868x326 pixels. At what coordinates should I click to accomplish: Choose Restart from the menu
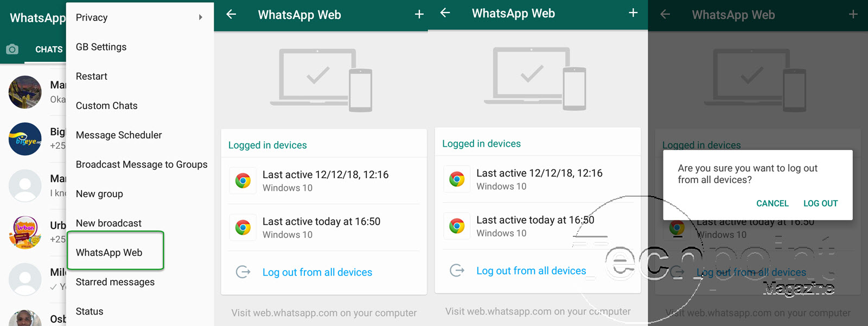[91, 76]
